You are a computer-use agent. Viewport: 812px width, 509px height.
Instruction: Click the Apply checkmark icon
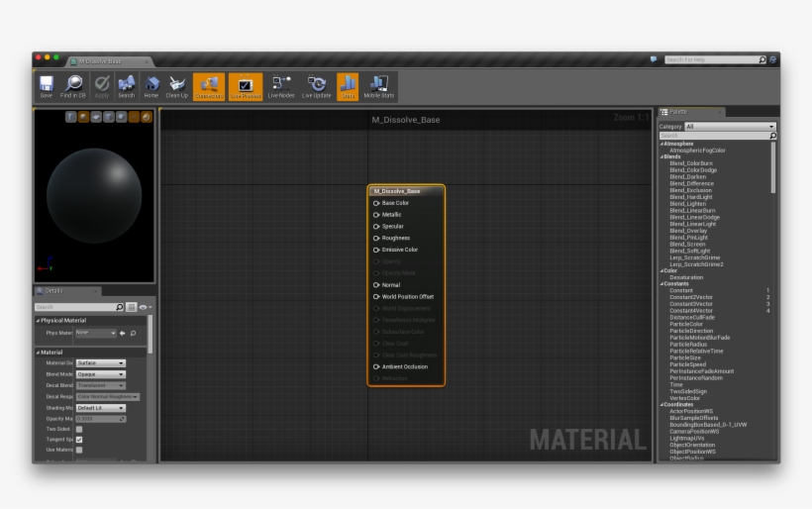[101, 86]
